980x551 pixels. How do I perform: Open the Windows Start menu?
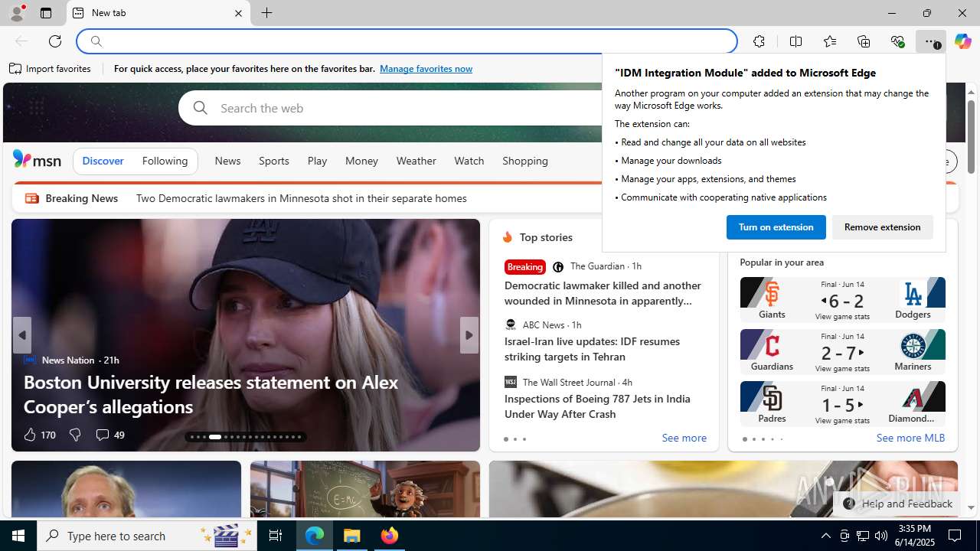click(18, 536)
